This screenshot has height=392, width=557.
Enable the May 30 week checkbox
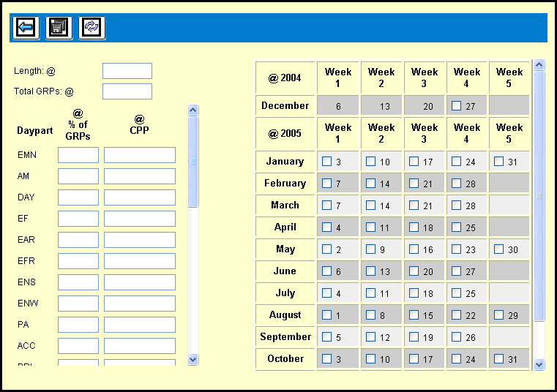pyautogui.click(x=499, y=249)
